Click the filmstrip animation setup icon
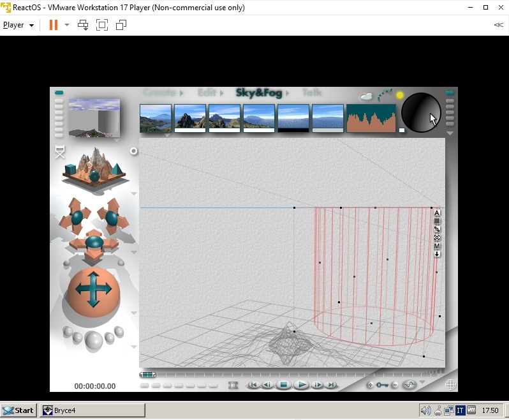The width and height of the screenshot is (509, 420). 233,386
